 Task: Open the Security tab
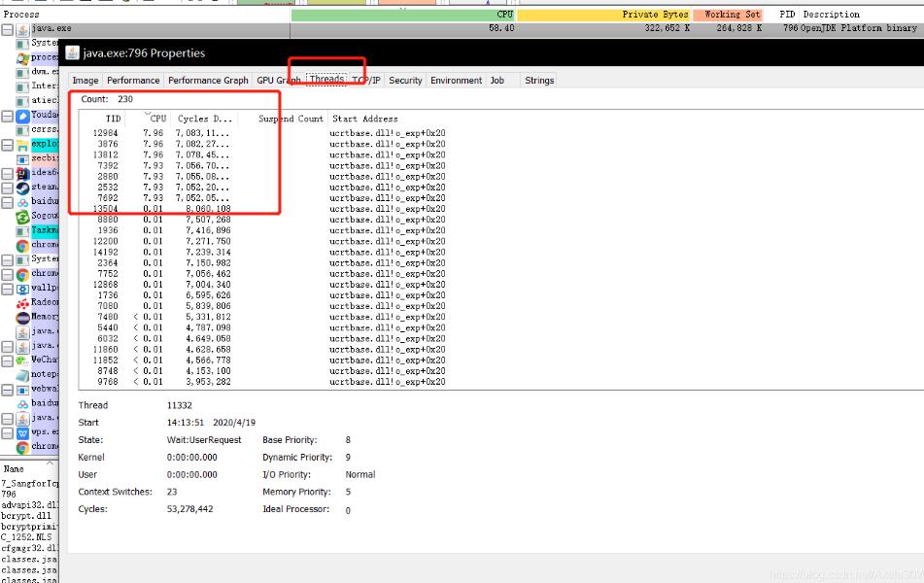pyautogui.click(x=405, y=81)
